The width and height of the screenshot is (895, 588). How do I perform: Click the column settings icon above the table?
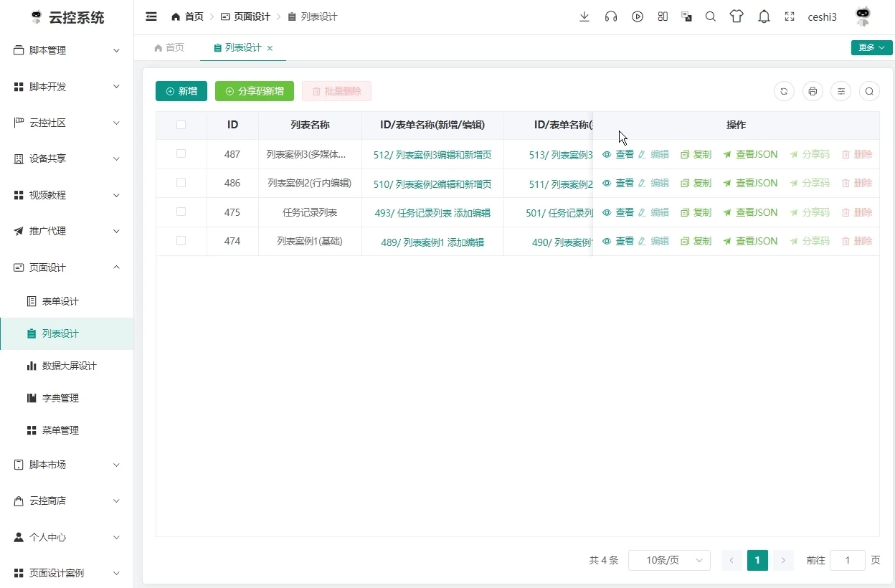(x=841, y=91)
